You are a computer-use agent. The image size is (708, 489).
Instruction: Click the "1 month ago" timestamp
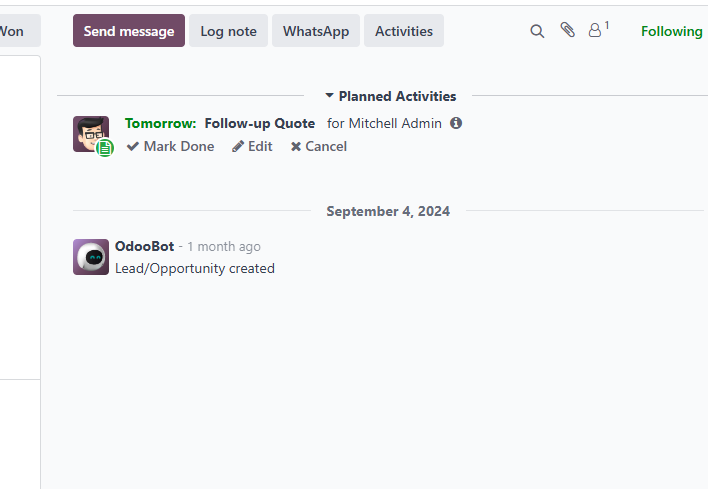[224, 246]
